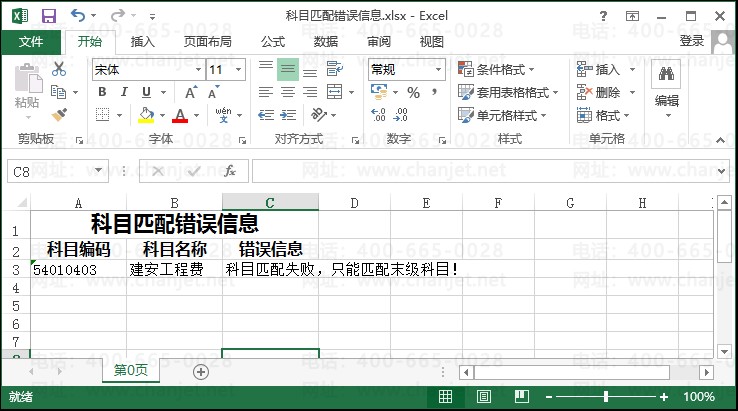Switch to the 数据 tab
738x411 pixels.
click(x=326, y=42)
